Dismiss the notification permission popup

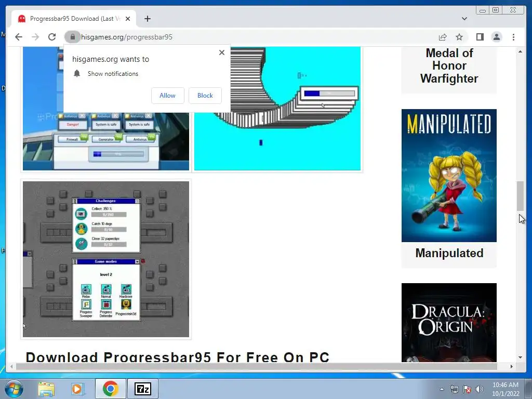tap(221, 52)
